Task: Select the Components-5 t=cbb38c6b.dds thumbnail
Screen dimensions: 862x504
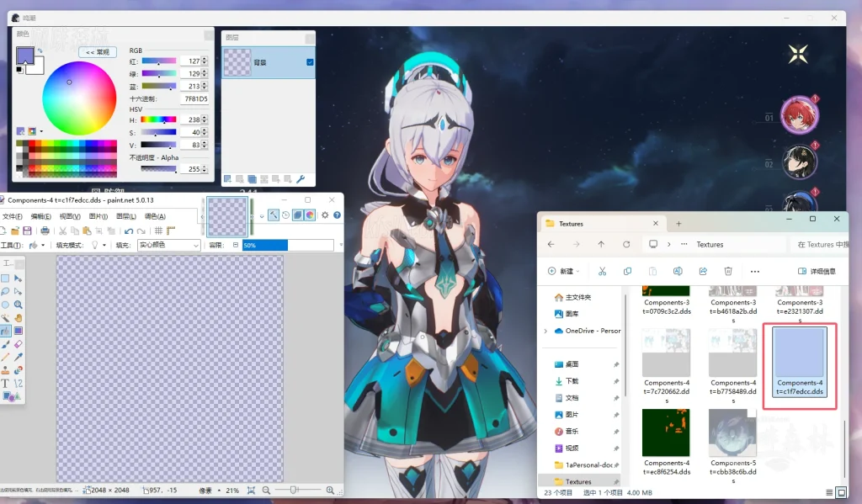Action: click(x=732, y=434)
